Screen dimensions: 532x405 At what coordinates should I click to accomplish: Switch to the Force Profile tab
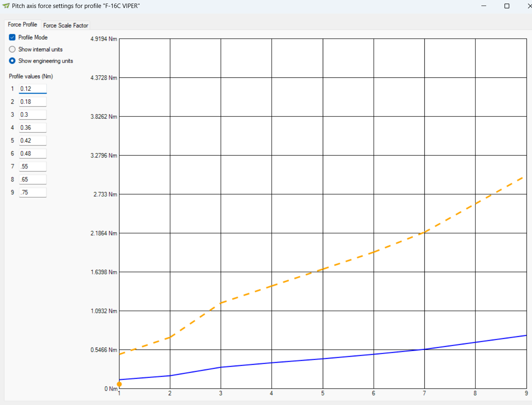[22, 25]
